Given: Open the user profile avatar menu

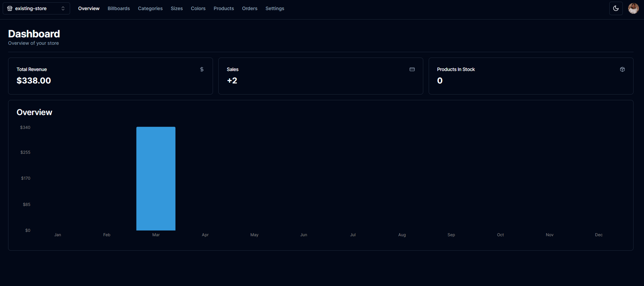Looking at the screenshot, I should (633, 8).
